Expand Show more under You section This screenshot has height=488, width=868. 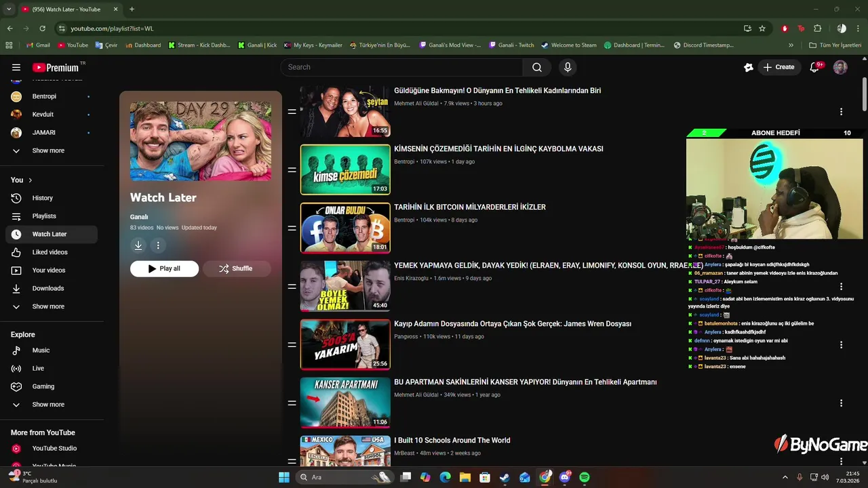click(51, 306)
